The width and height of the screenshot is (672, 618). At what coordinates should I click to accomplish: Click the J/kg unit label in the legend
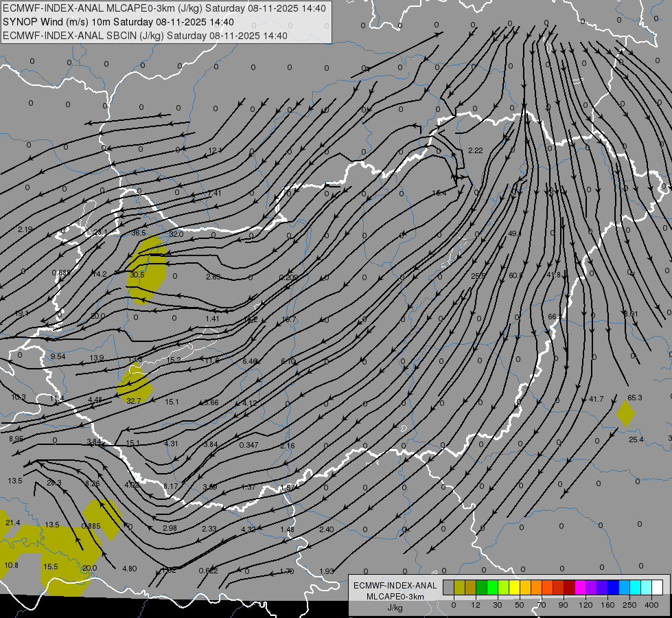click(395, 608)
